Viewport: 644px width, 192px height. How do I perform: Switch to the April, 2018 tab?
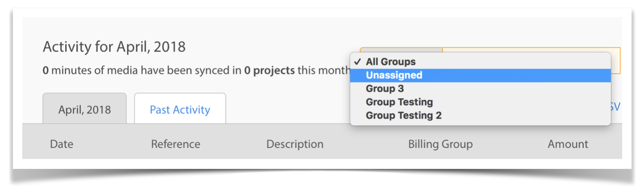85,109
